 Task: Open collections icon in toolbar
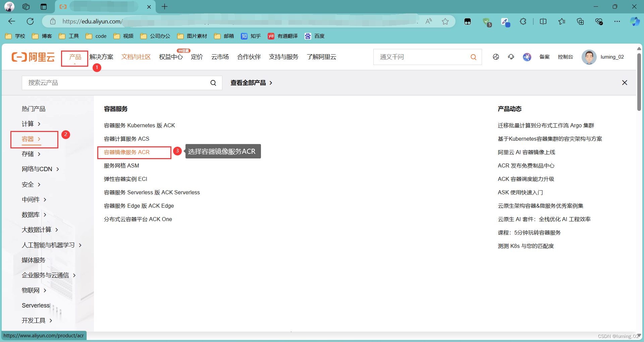point(580,21)
